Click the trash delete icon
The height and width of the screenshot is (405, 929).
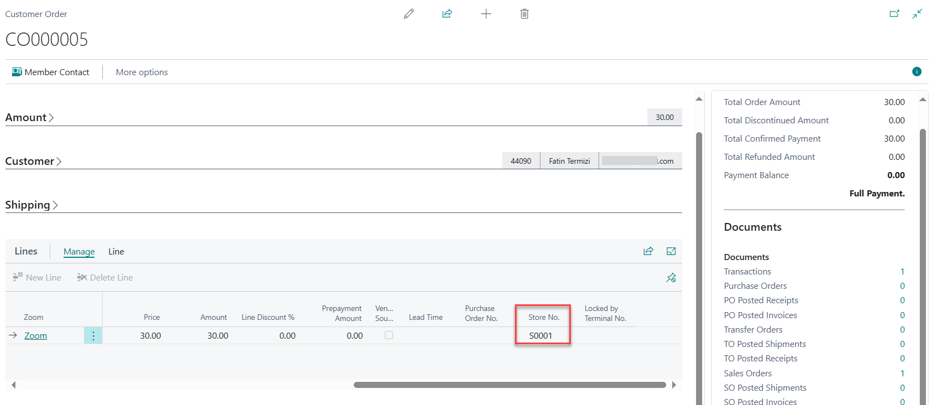(x=524, y=14)
